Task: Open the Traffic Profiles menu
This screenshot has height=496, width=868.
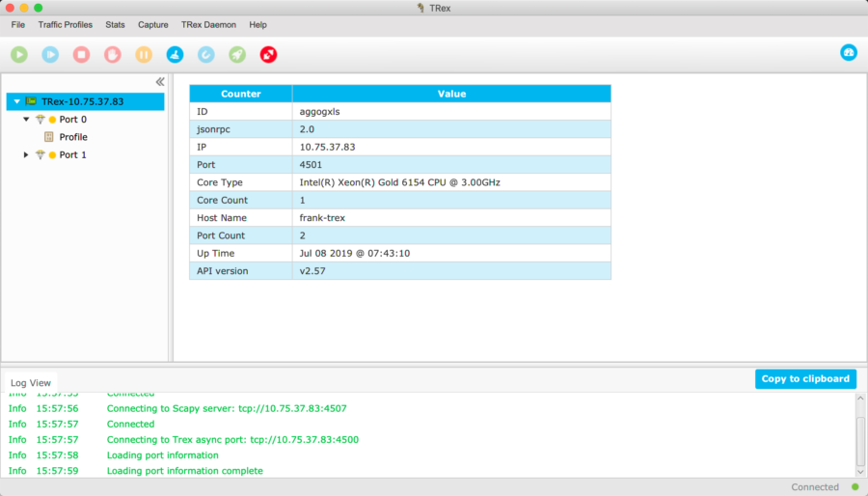Action: coord(66,25)
